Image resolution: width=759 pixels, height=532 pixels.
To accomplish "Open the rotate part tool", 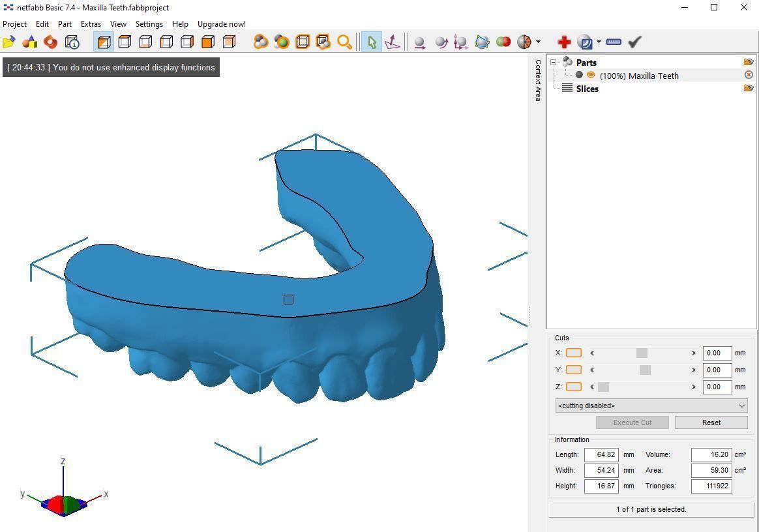I will point(441,42).
